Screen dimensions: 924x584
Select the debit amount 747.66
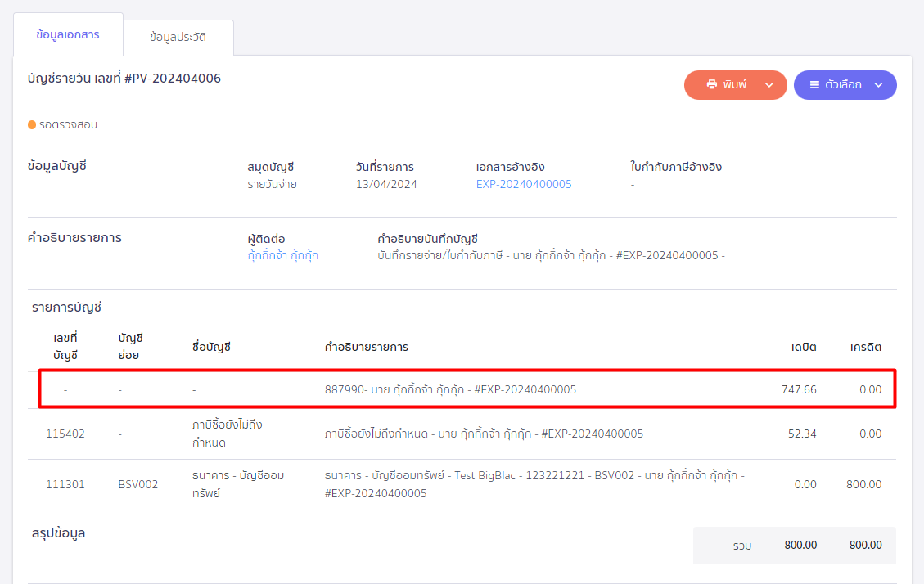[798, 389]
